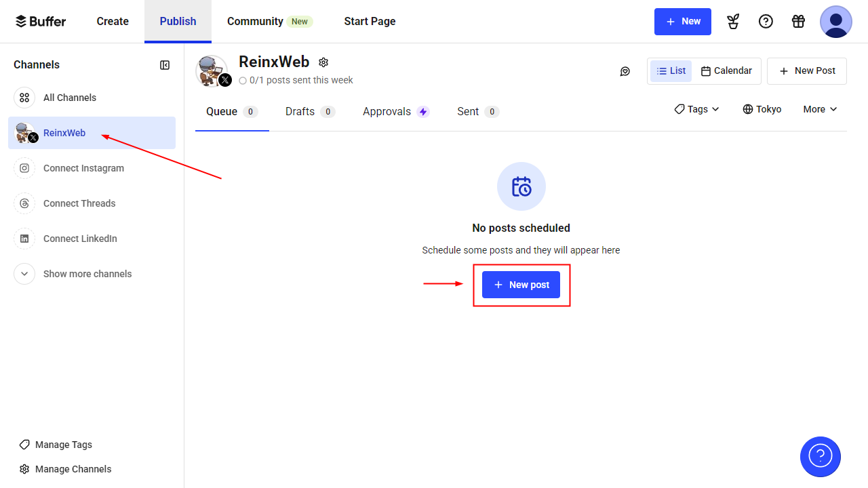Open the floating help bubble at bottom right

point(821,457)
